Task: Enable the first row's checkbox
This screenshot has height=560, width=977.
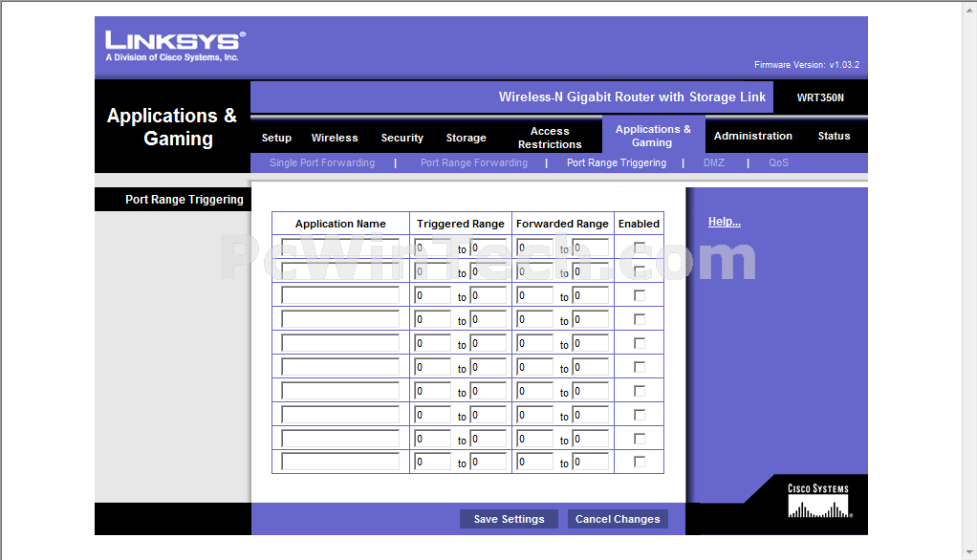Action: click(640, 248)
